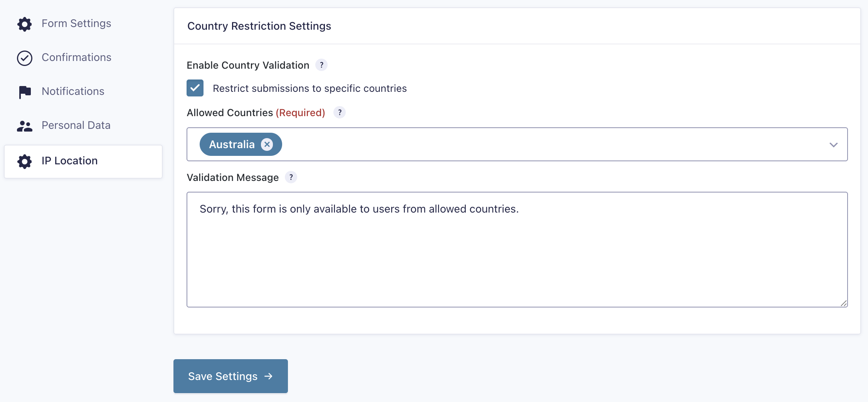Click the IP Location gear icon
Viewport: 868px width, 402px height.
(25, 161)
